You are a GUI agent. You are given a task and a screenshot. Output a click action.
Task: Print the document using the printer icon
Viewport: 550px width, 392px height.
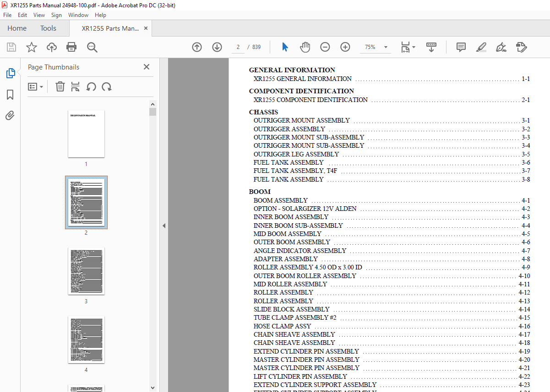[71, 47]
